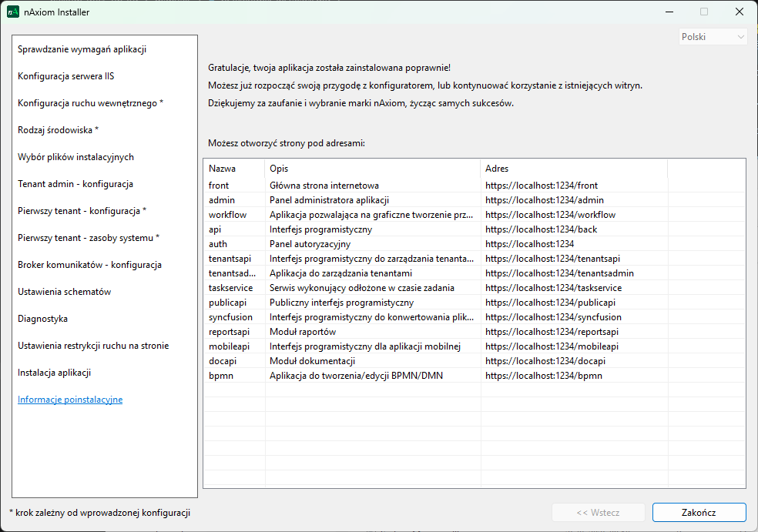Click address https://localhost:1234/reportsapi
The image size is (758, 532).
tap(552, 332)
